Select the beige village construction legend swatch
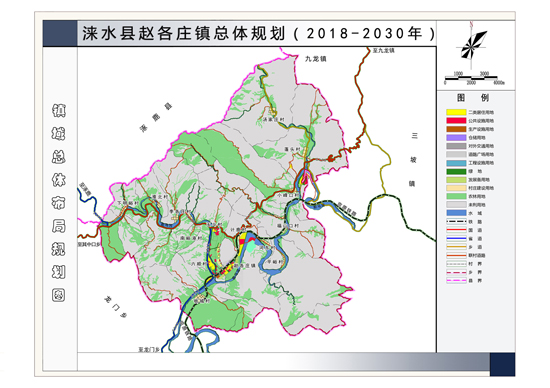Viewport: 550px width, 388px height. 456,188
